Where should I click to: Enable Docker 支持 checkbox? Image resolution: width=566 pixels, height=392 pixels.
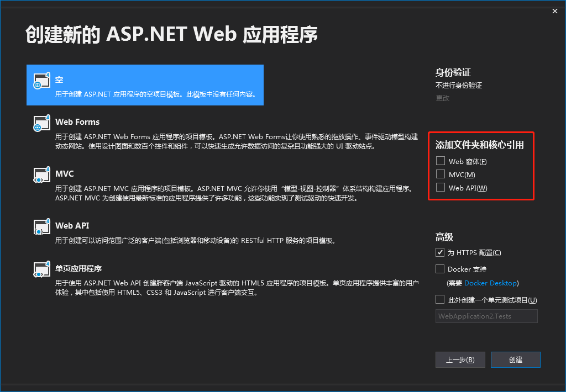[x=439, y=269]
